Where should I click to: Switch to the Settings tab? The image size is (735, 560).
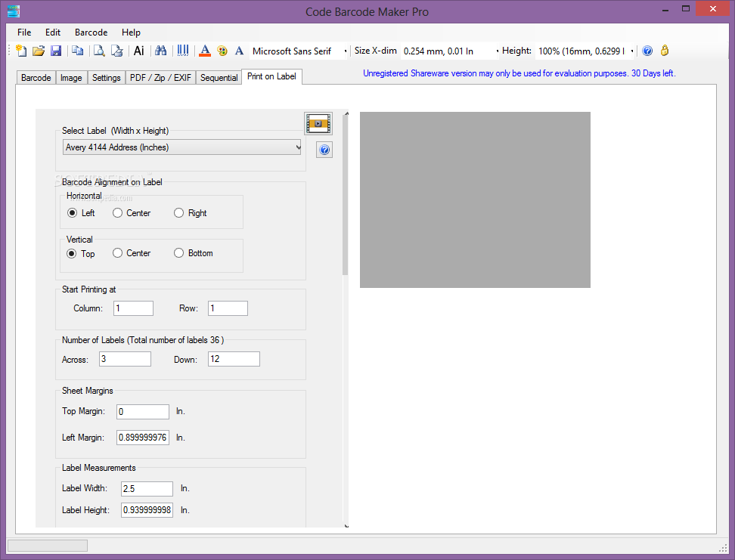click(107, 78)
